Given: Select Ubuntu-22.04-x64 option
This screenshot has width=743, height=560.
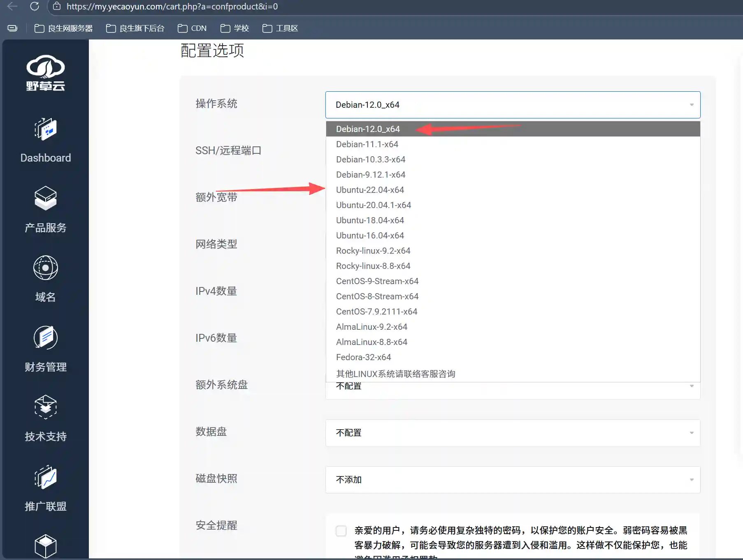Looking at the screenshot, I should click(x=513, y=190).
